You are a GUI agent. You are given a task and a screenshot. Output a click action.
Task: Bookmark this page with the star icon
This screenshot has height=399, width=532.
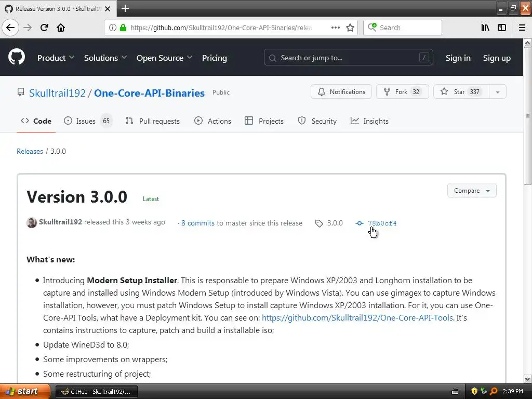pyautogui.click(x=350, y=28)
